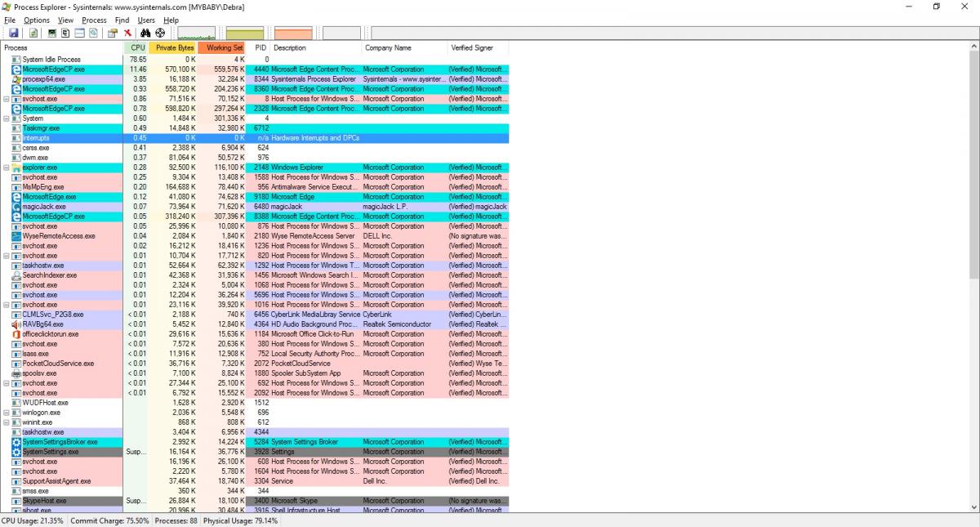Image resolution: width=980 pixels, height=527 pixels.
Task: Click the lower pane view mode toolbar icon
Action: point(93,33)
